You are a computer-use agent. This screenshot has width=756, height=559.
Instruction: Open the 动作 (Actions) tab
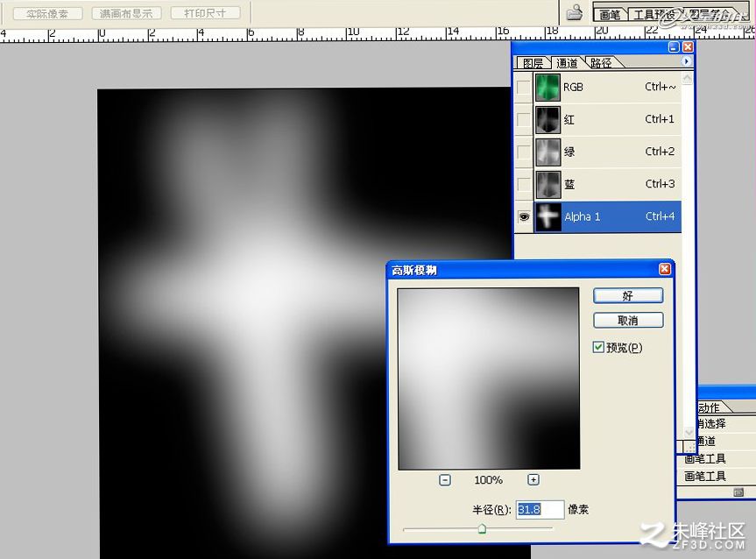pyautogui.click(x=709, y=407)
